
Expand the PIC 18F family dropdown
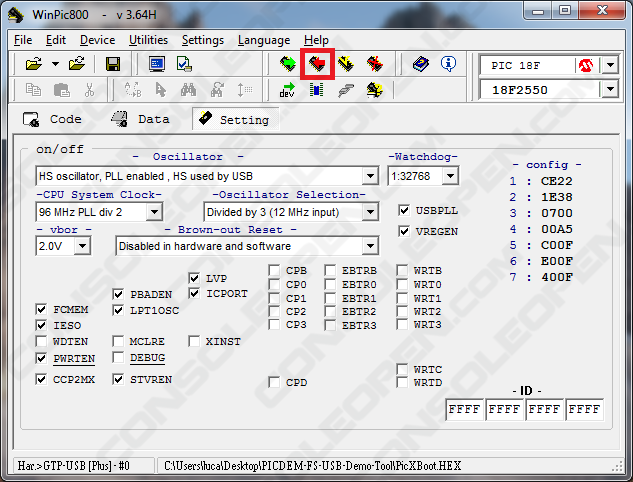[610, 65]
